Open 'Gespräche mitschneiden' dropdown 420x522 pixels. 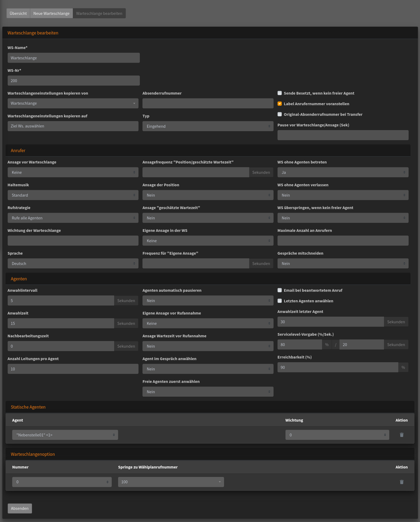coord(343,263)
